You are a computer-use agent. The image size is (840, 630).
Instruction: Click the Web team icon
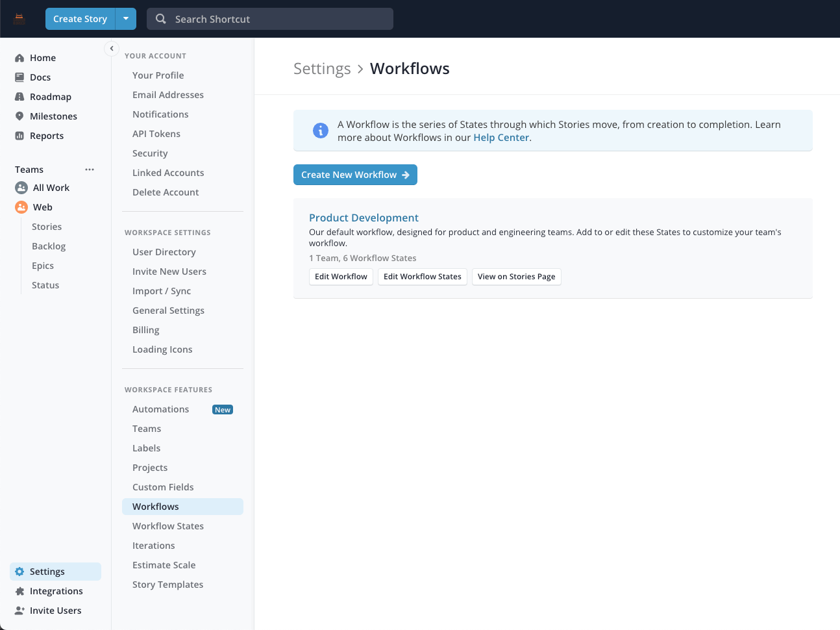coord(21,207)
